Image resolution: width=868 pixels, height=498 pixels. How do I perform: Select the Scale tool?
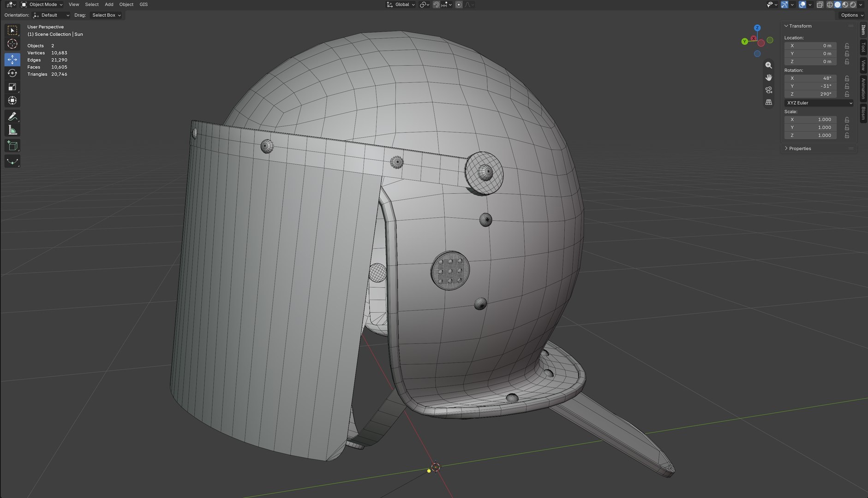tap(12, 87)
